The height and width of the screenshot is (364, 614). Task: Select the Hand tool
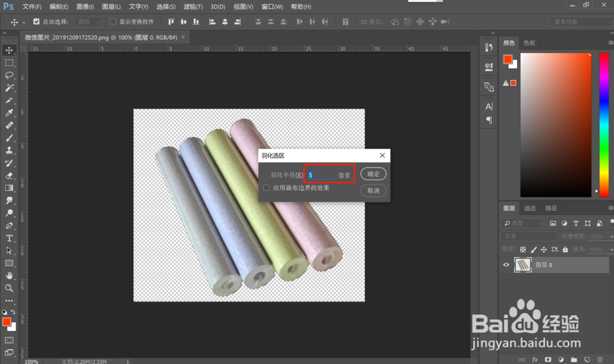[x=9, y=276]
